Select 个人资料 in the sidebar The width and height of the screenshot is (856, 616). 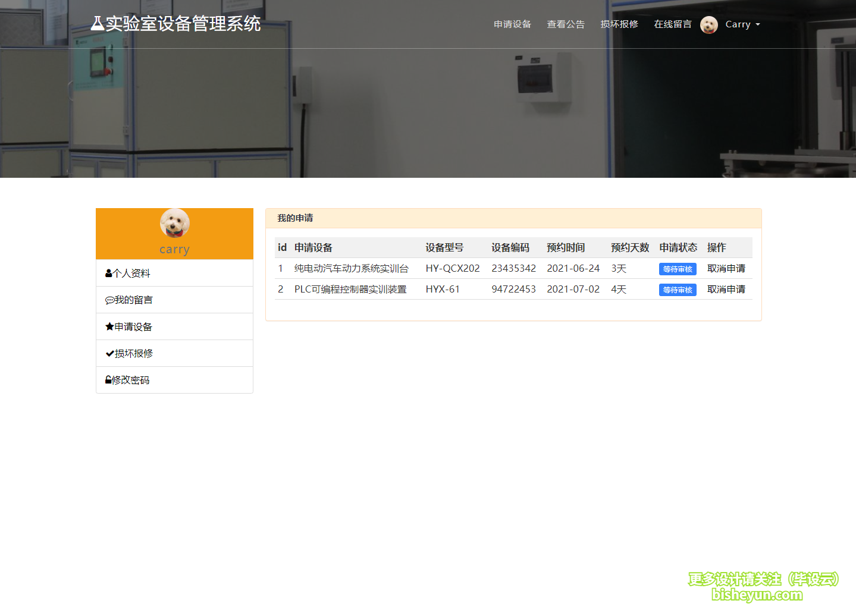tap(131, 272)
